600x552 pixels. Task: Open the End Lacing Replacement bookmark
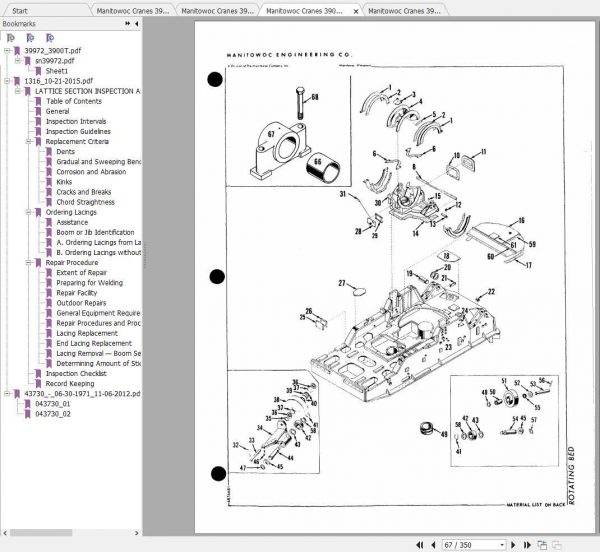(94, 343)
